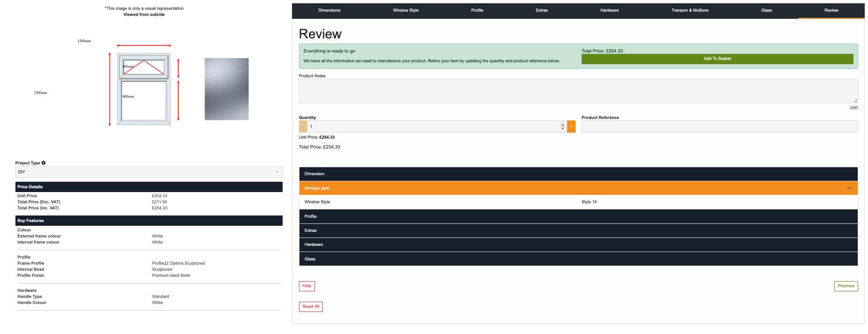Screen dimensions: 868x334
Task: Click the Project Type info icon
Action: [x=44, y=163]
